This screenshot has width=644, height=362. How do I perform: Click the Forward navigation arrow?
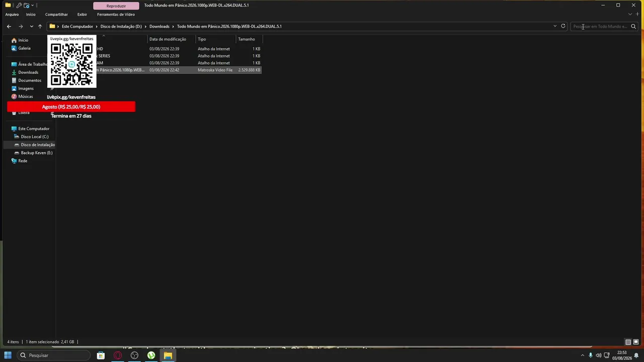pos(21,26)
